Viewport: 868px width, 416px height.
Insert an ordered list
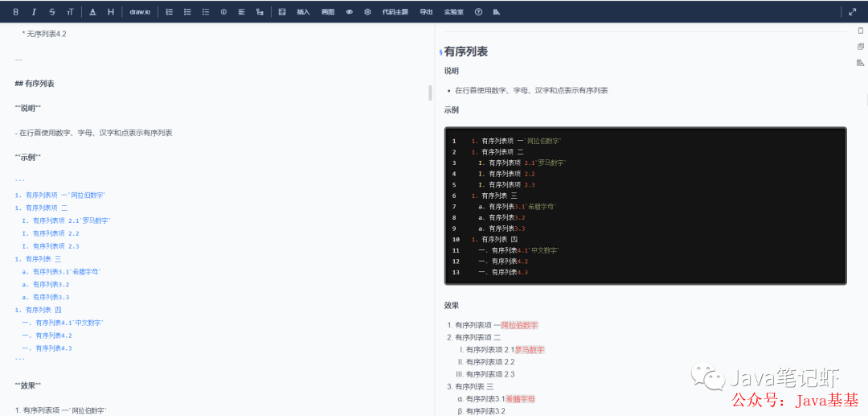coord(170,11)
